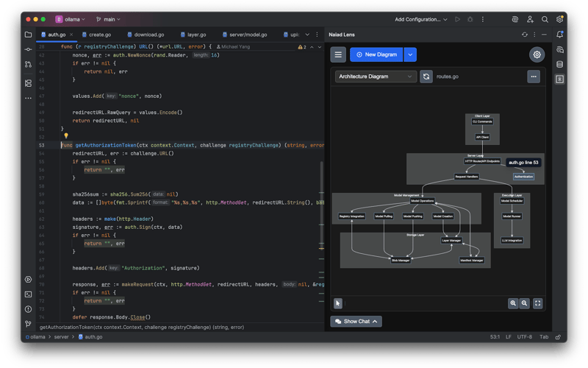Click the regenerate diagram refresh icon
Image resolution: width=588 pixels, height=368 pixels.
(x=426, y=77)
